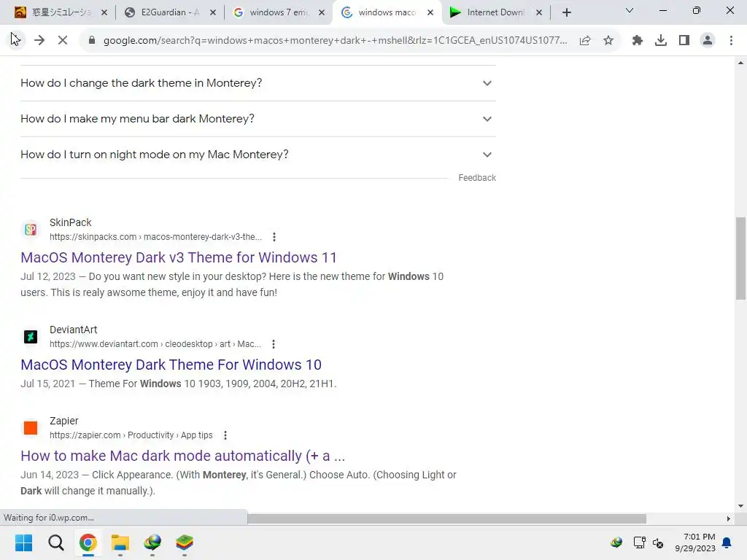Open SkinPack result options three dots
This screenshot has width=747, height=560.
[x=274, y=237]
